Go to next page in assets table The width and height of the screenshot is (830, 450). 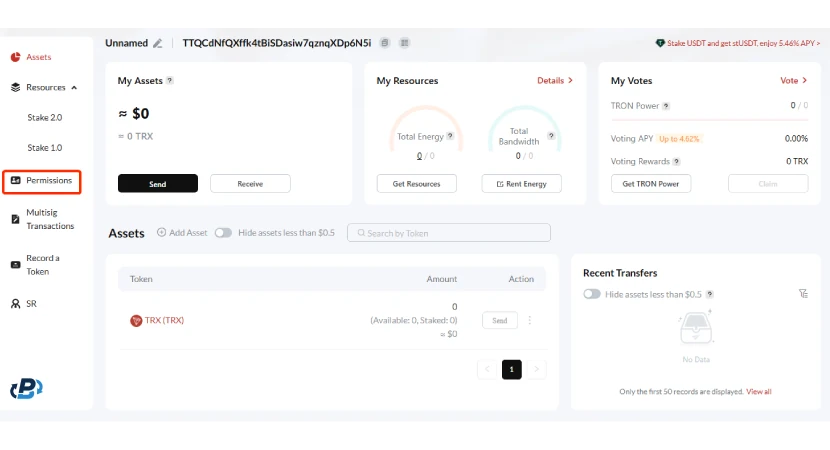(536, 369)
